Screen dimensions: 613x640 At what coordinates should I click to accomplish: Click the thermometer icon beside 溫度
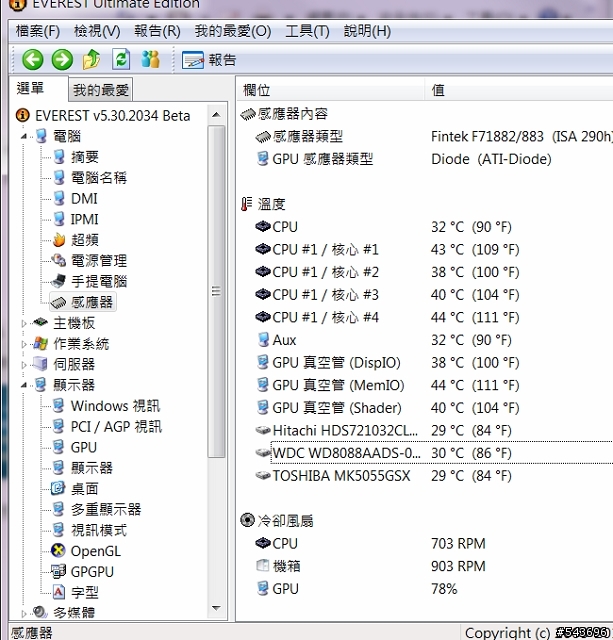(x=246, y=204)
